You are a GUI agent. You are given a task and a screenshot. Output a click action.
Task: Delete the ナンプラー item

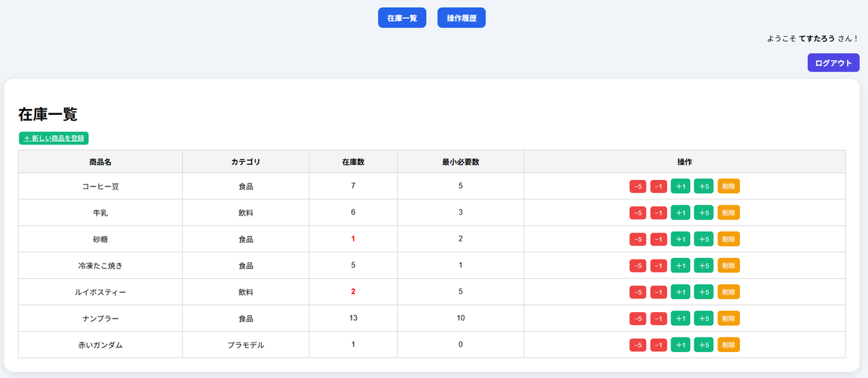(728, 318)
